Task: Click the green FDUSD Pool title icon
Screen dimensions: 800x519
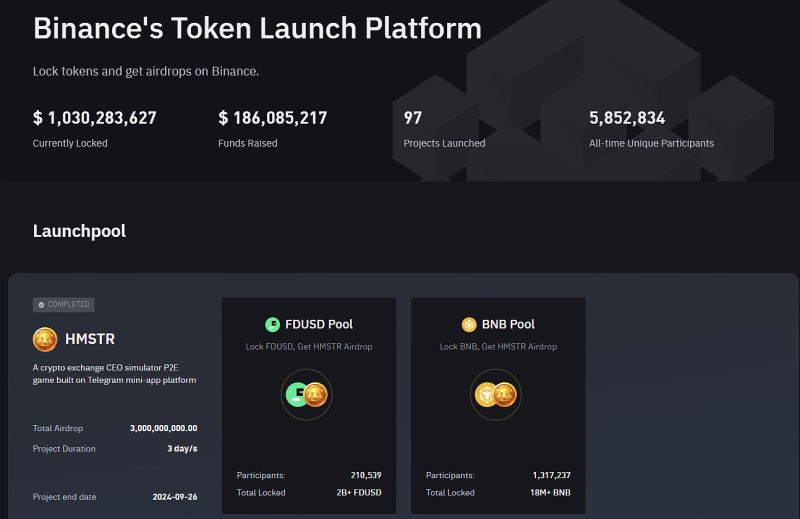Action: pyautogui.click(x=272, y=325)
